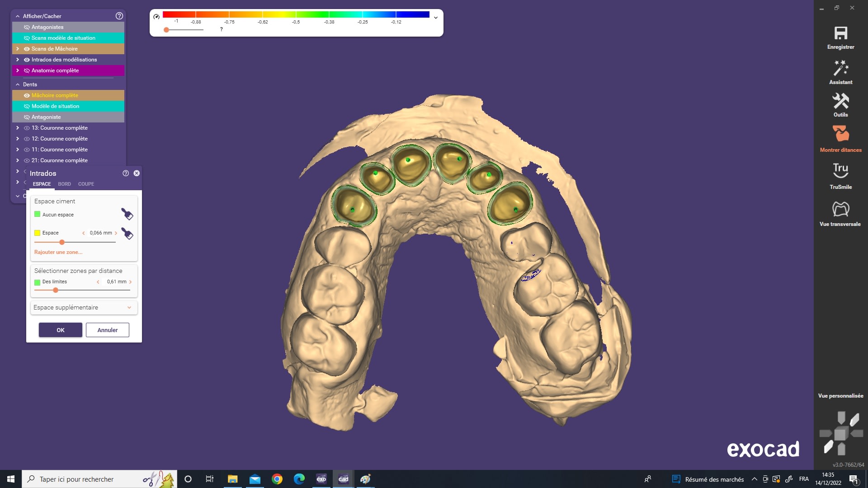Open the notification center icon
This screenshot has height=488, width=868.
pos(854,479)
